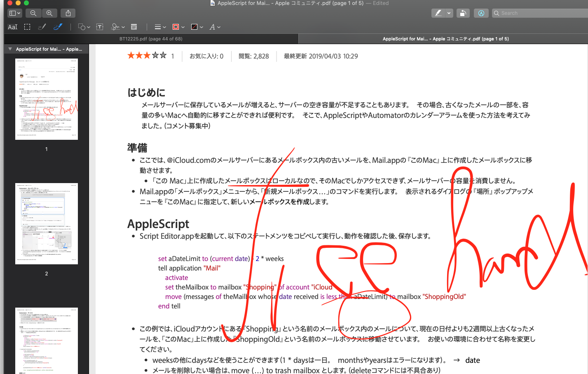Insert a text box annotation
This screenshot has width=588, height=374.
pyautogui.click(x=100, y=27)
